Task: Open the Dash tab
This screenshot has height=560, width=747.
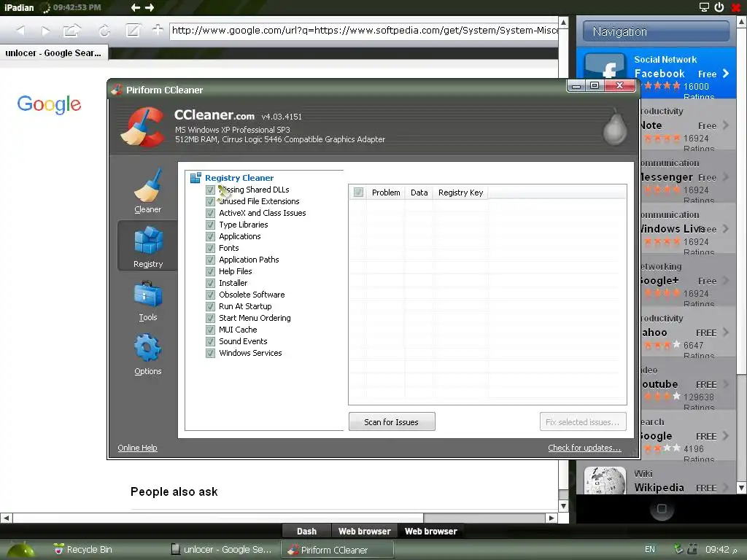Action: point(306,531)
